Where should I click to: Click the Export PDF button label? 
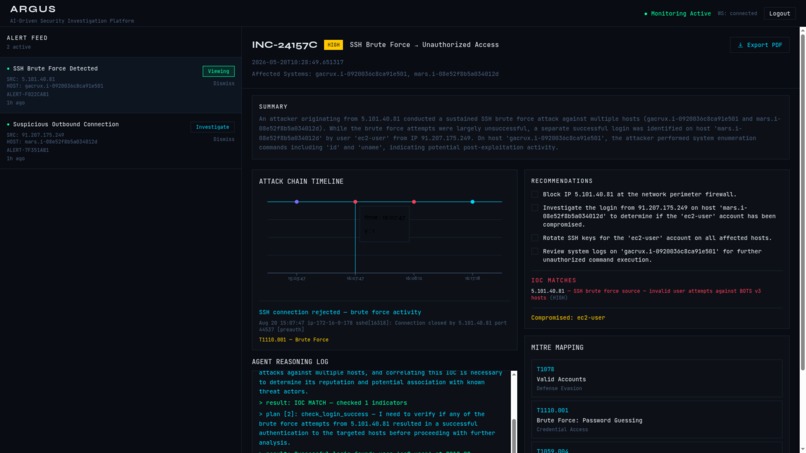pyautogui.click(x=764, y=45)
